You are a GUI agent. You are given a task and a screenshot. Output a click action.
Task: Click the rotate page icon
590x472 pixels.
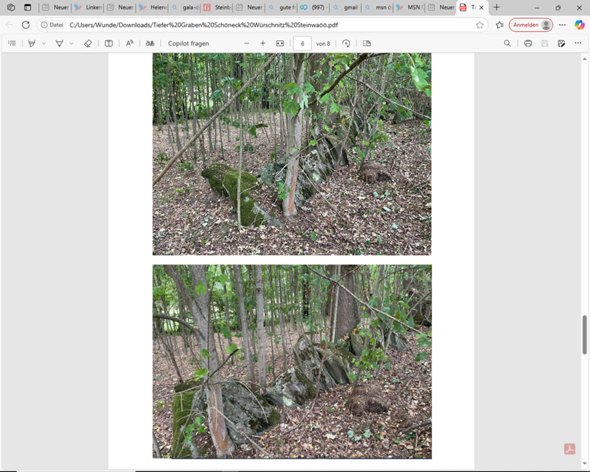pos(346,43)
